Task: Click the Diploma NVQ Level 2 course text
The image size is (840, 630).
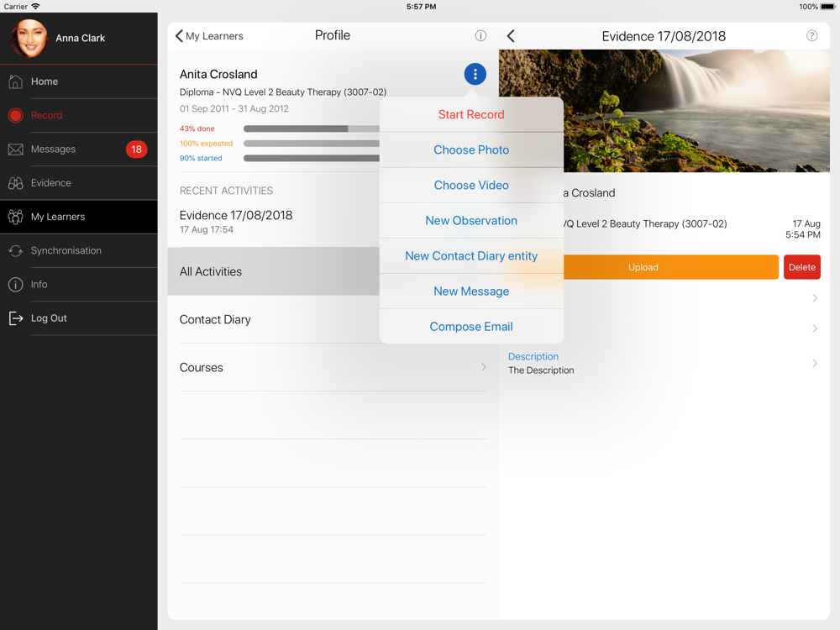Action: point(283,92)
